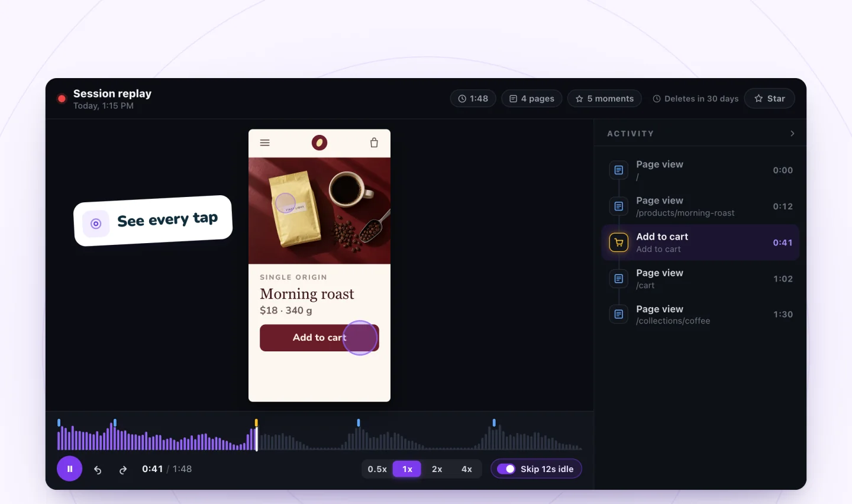Viewport: 852px width, 504px height.
Task: Click the orange timeline marker at playhead
Action: [x=256, y=422]
